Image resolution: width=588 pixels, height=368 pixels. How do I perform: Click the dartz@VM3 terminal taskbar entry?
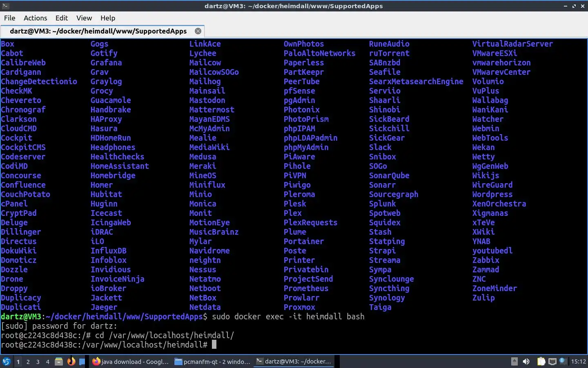point(294,361)
